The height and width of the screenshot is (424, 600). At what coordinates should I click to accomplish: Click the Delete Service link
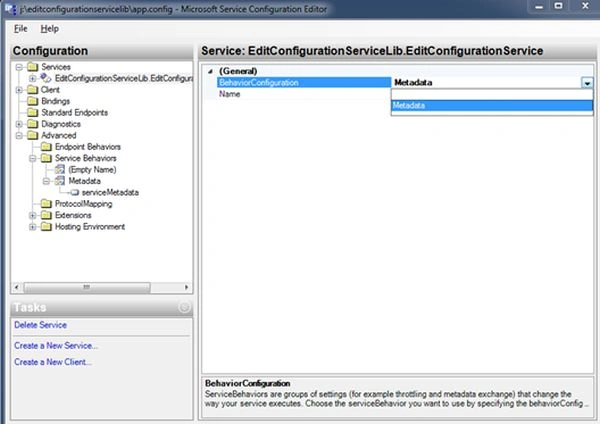click(40, 325)
